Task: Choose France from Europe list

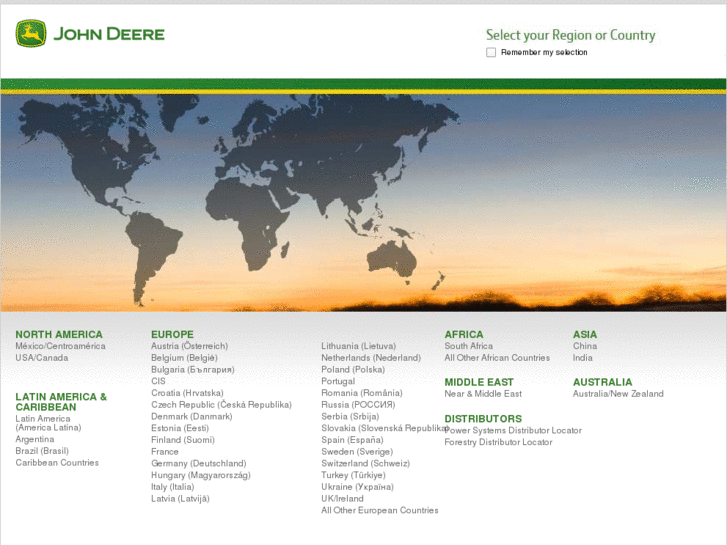Action: pyautogui.click(x=165, y=452)
